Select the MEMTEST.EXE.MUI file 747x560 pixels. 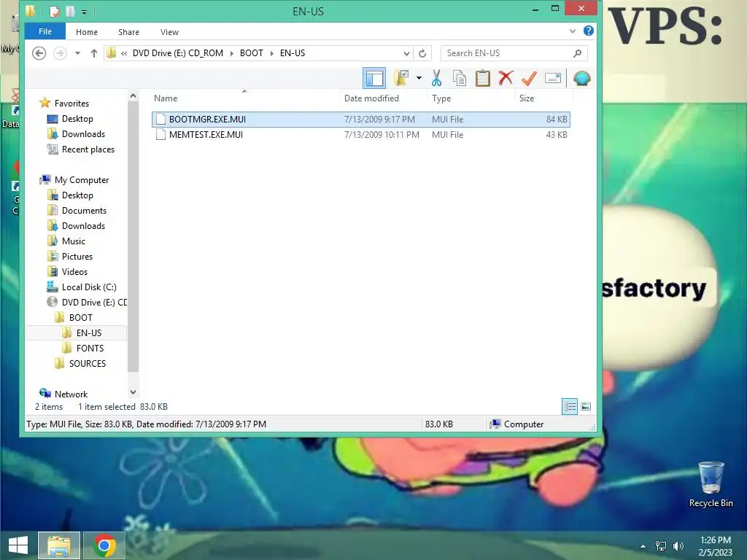pyautogui.click(x=360, y=135)
